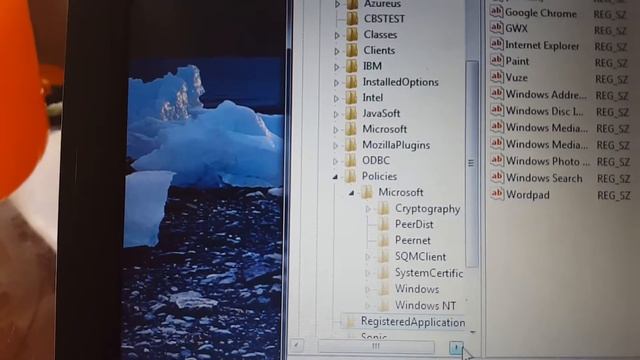Collapse the Microsoft subkey under Policies

point(351,193)
